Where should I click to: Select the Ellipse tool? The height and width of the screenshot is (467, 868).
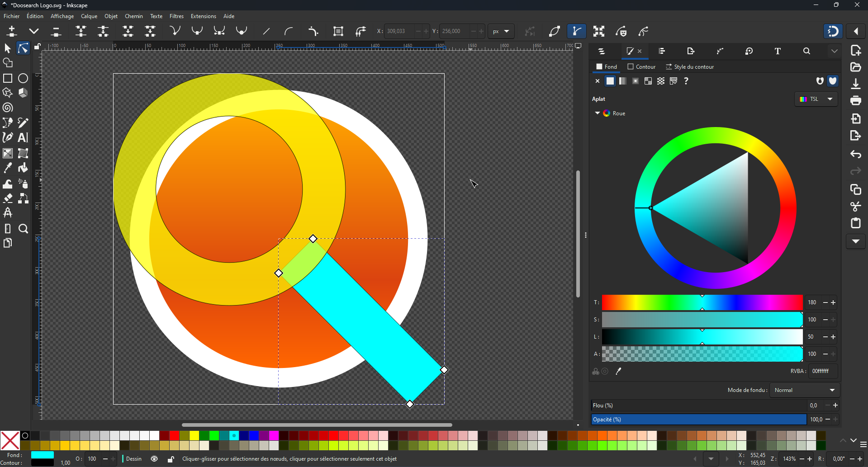point(23,79)
